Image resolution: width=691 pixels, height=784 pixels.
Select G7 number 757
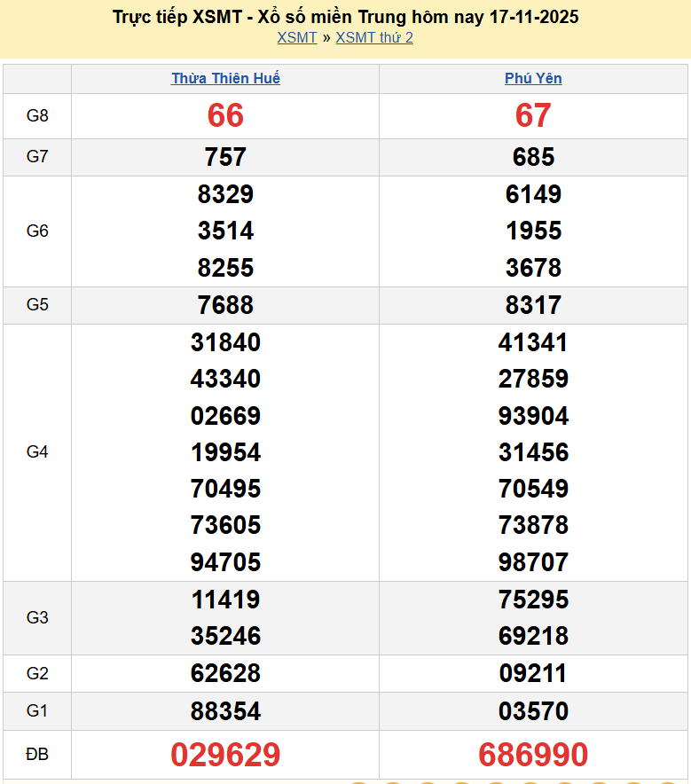click(225, 157)
